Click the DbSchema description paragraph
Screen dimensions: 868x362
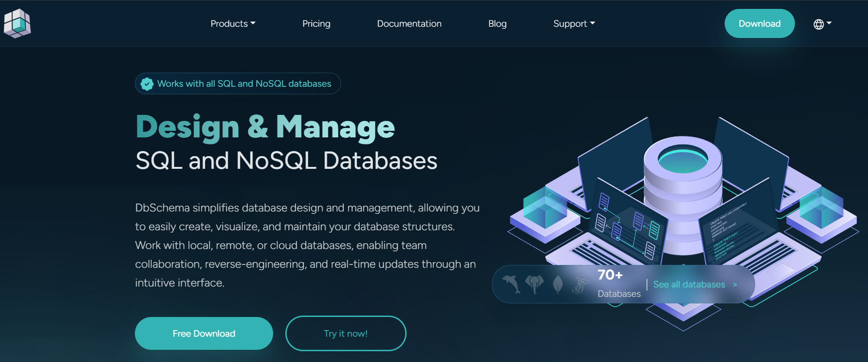tap(307, 245)
